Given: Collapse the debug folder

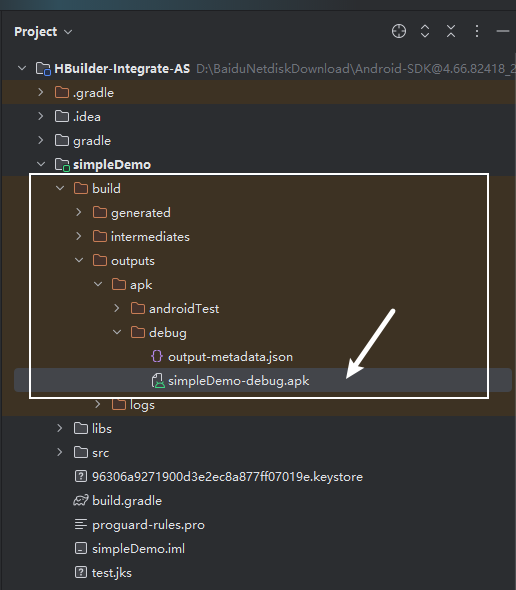Looking at the screenshot, I should tap(117, 333).
